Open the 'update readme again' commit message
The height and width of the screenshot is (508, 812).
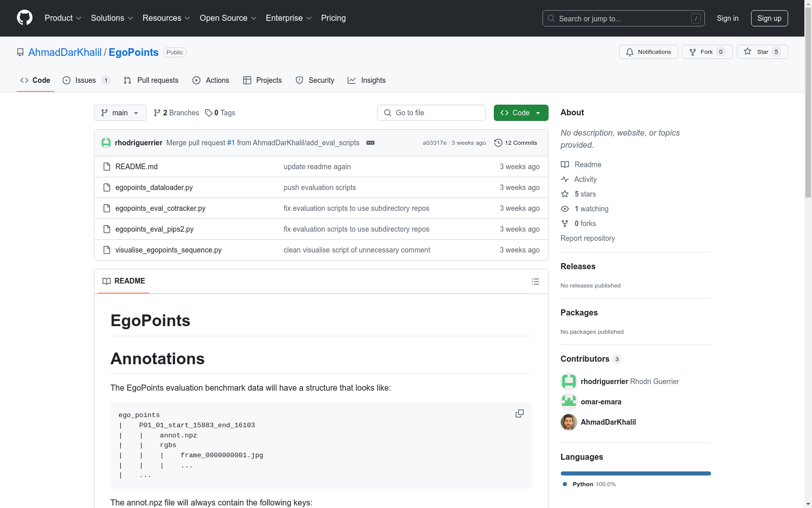317,167
